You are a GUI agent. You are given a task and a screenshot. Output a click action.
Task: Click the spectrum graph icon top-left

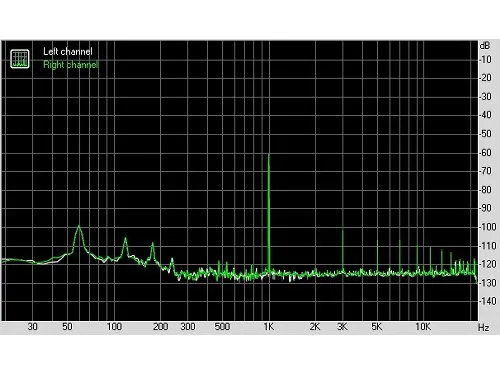pyautogui.click(x=20, y=59)
